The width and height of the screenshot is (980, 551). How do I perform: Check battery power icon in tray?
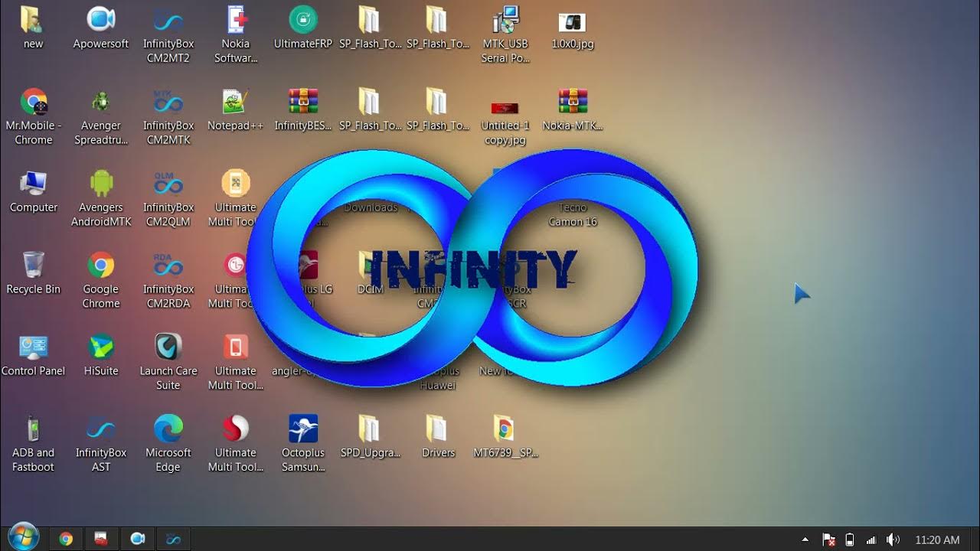[x=850, y=540]
